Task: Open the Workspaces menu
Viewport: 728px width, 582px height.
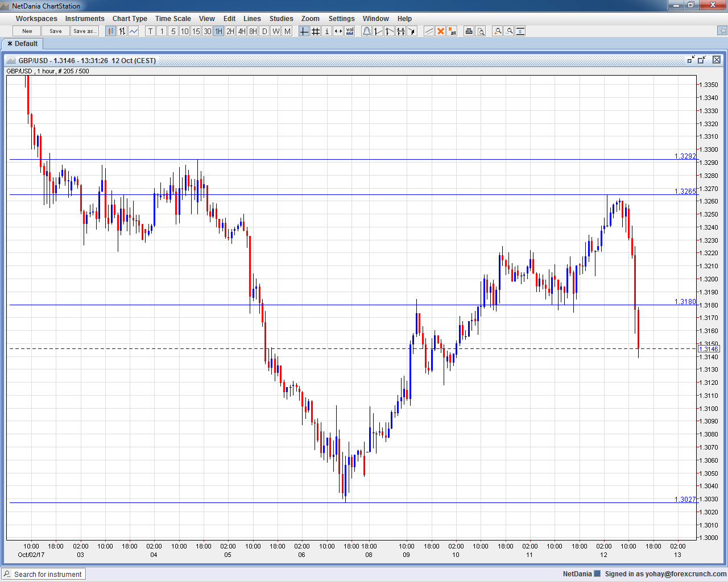Action: [x=36, y=19]
